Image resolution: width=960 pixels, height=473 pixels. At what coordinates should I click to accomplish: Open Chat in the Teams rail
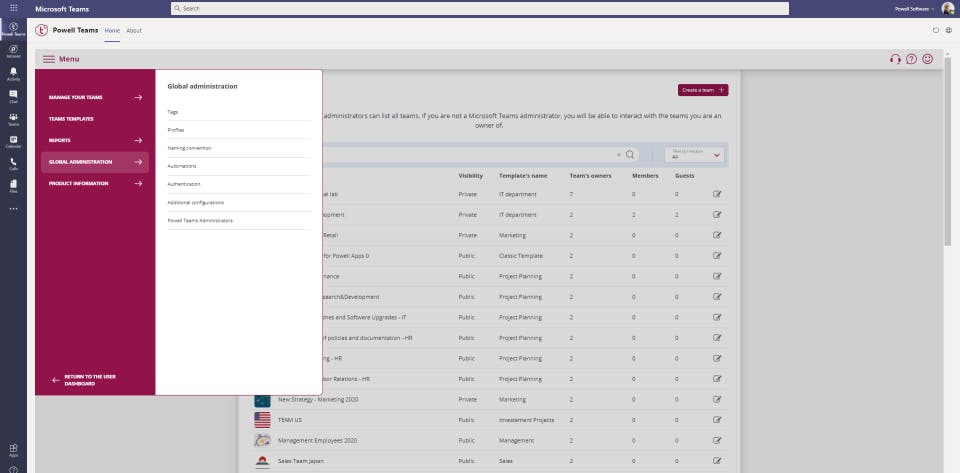(x=13, y=97)
